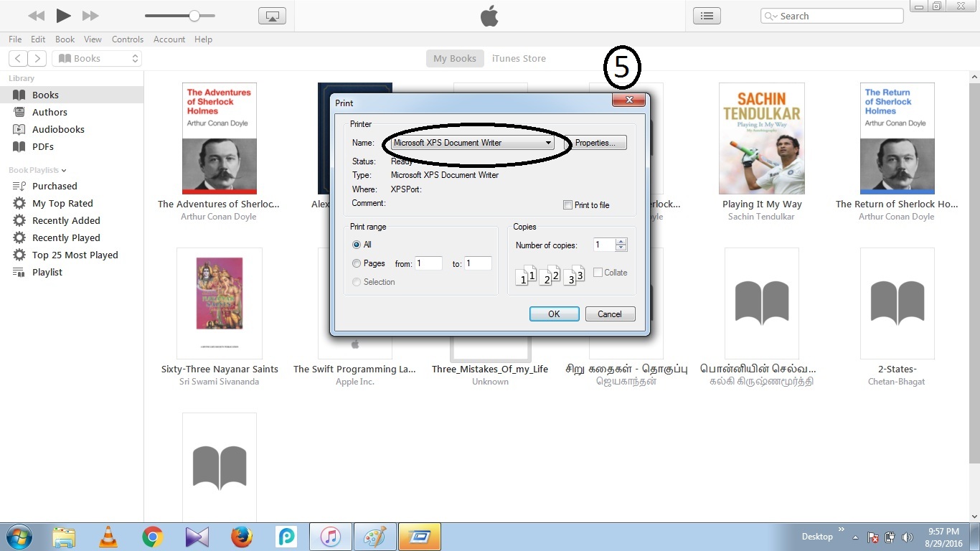Click the Pages to input field

pyautogui.click(x=478, y=263)
